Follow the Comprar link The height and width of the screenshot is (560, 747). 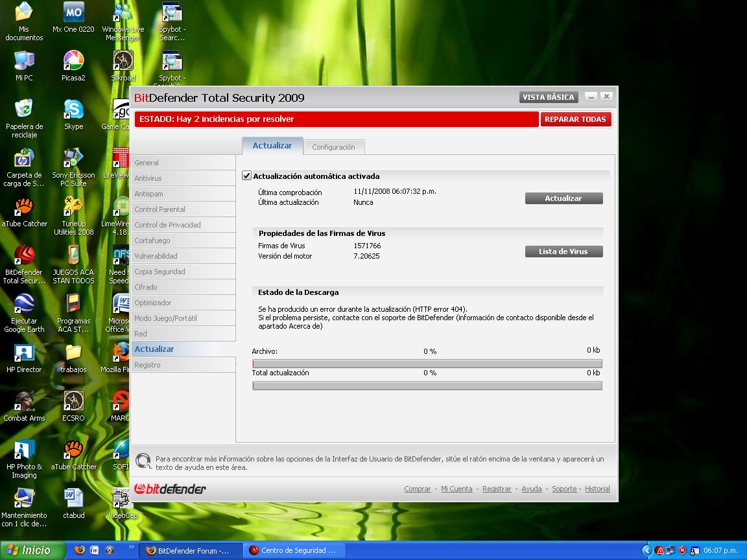pos(418,489)
